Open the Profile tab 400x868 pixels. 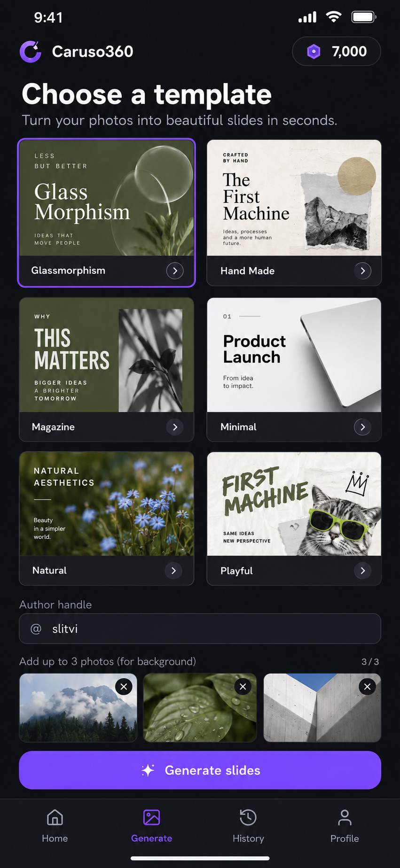pyautogui.click(x=345, y=826)
